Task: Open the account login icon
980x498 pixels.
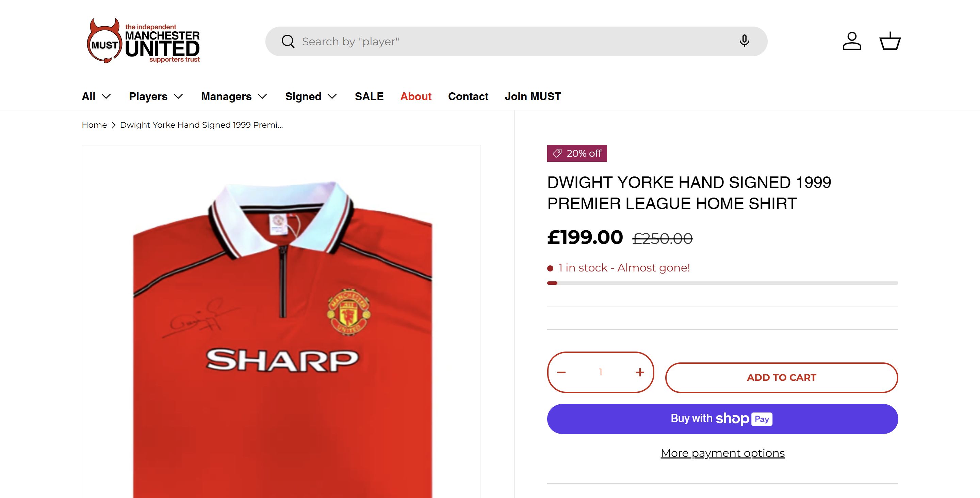Action: (x=852, y=41)
